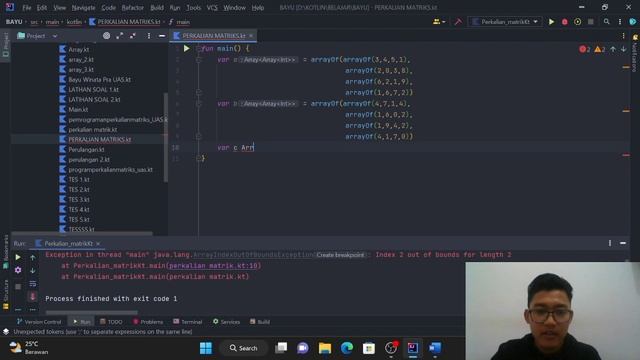Follow the perkalian matrik.kt:19 stack link

213,266
